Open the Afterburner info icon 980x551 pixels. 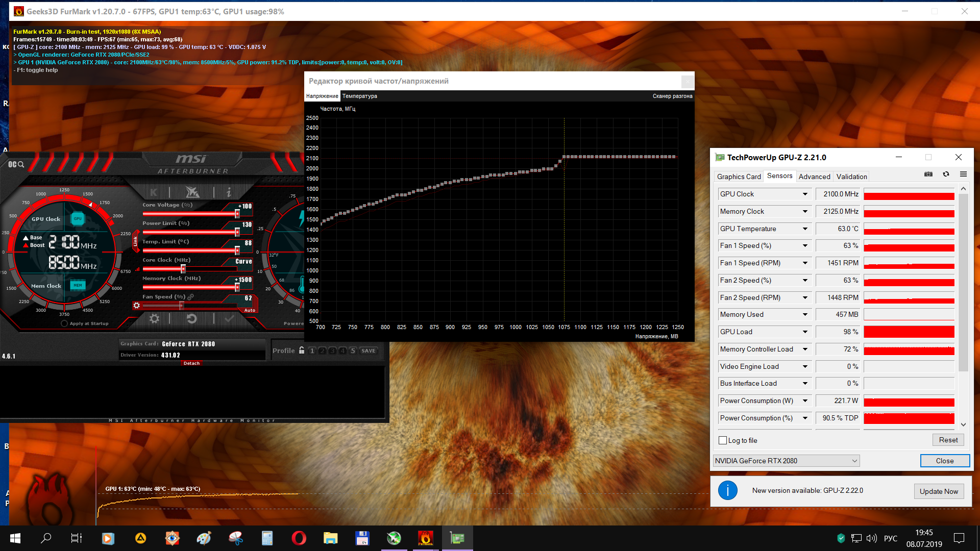[229, 192]
